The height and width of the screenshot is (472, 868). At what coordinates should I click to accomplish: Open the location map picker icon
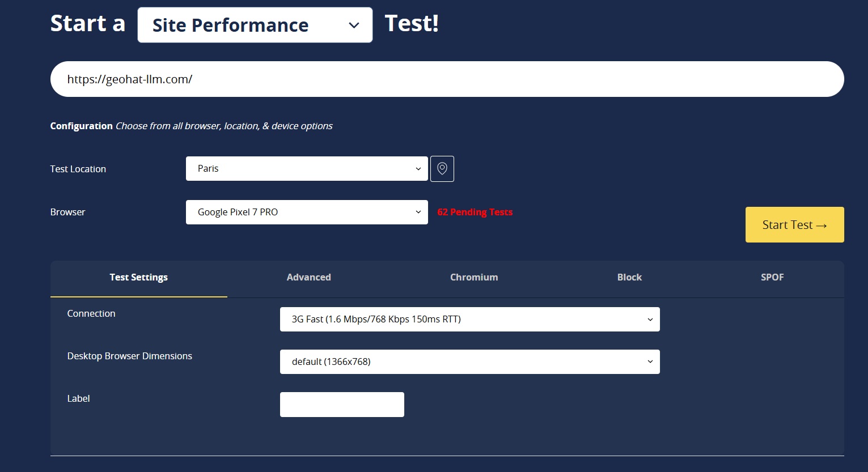coord(442,169)
